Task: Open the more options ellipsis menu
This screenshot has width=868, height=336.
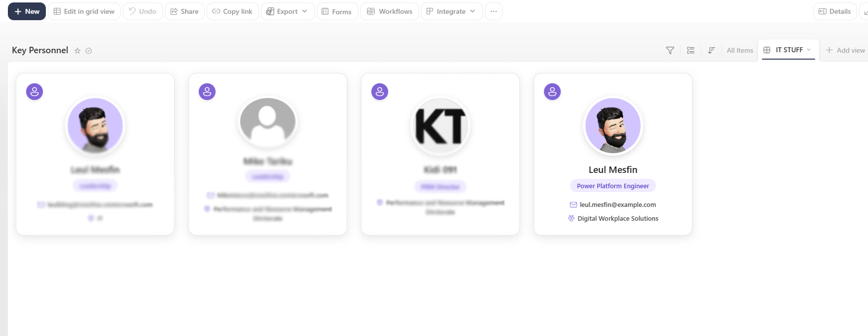Action: 494,11
